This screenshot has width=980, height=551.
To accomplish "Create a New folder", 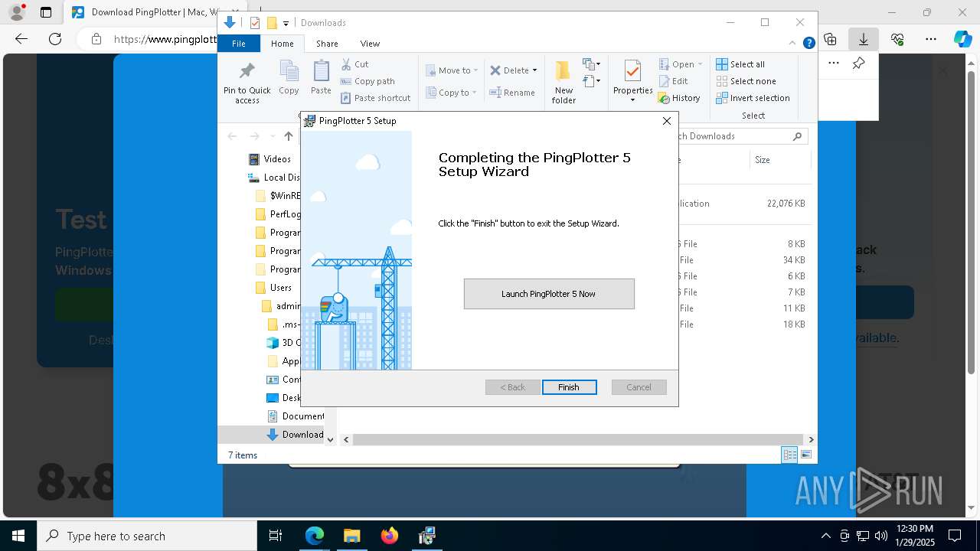I will (563, 83).
